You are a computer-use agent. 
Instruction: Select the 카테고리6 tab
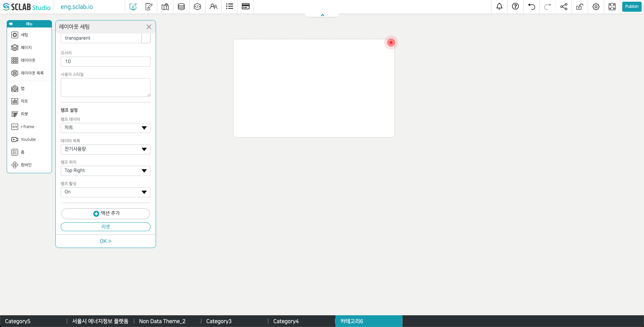pos(369,321)
